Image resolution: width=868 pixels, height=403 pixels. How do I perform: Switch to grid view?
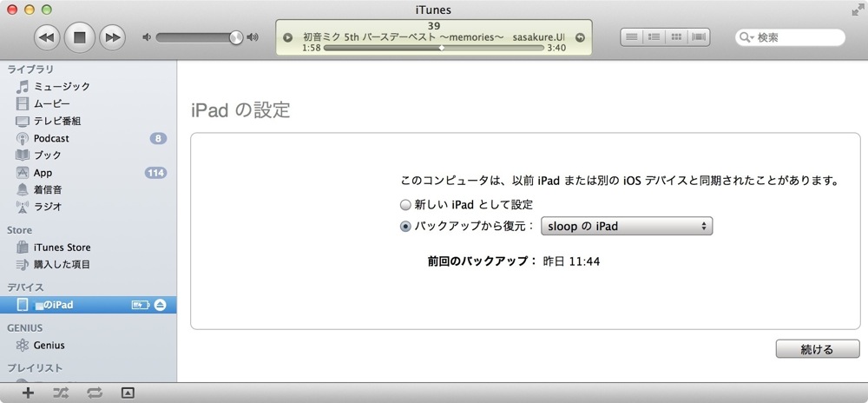click(x=676, y=37)
